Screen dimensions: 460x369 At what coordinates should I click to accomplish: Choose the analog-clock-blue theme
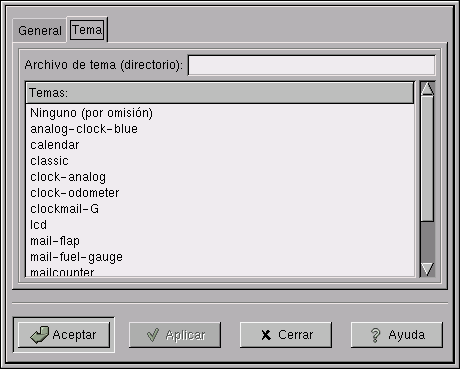(x=220, y=129)
